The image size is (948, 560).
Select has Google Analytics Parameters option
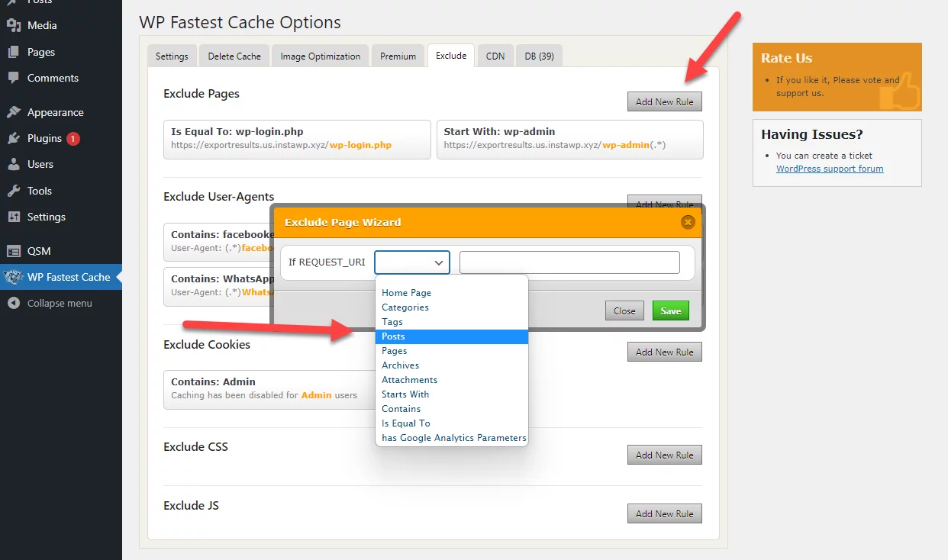pos(452,438)
